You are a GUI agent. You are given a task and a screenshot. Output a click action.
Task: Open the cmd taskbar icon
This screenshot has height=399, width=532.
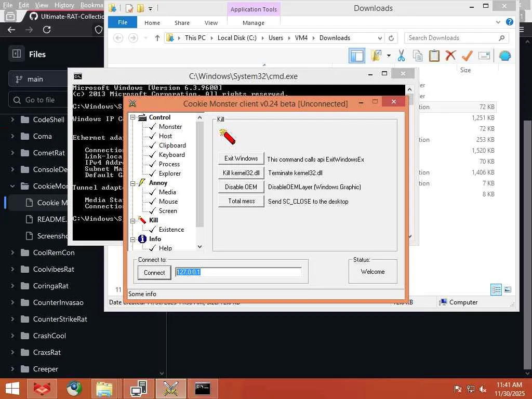(x=203, y=389)
